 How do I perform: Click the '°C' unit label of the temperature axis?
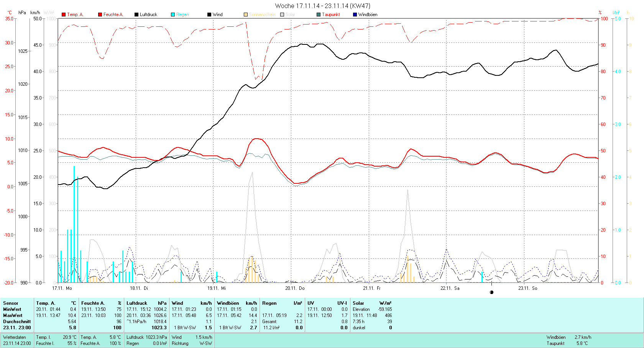[10, 13]
